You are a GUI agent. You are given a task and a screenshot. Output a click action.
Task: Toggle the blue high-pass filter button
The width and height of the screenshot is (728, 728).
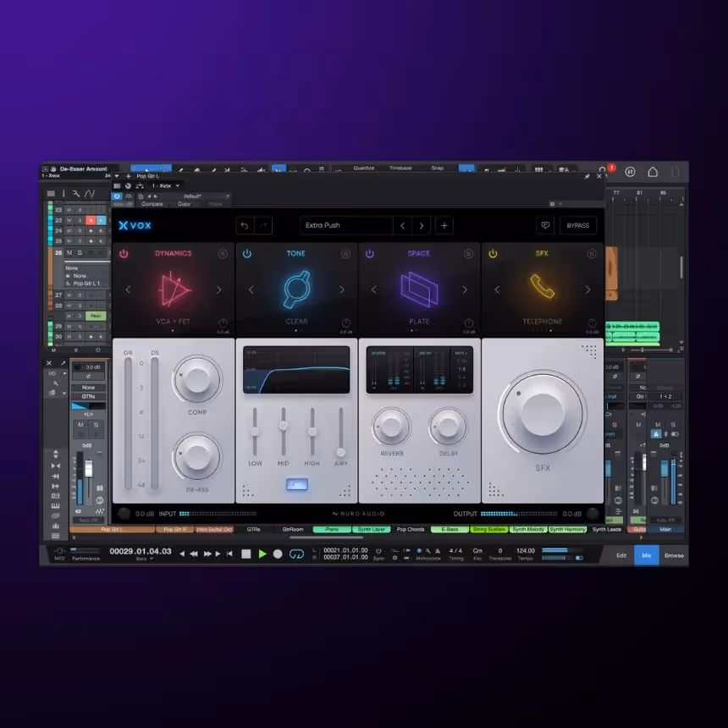[x=297, y=485]
